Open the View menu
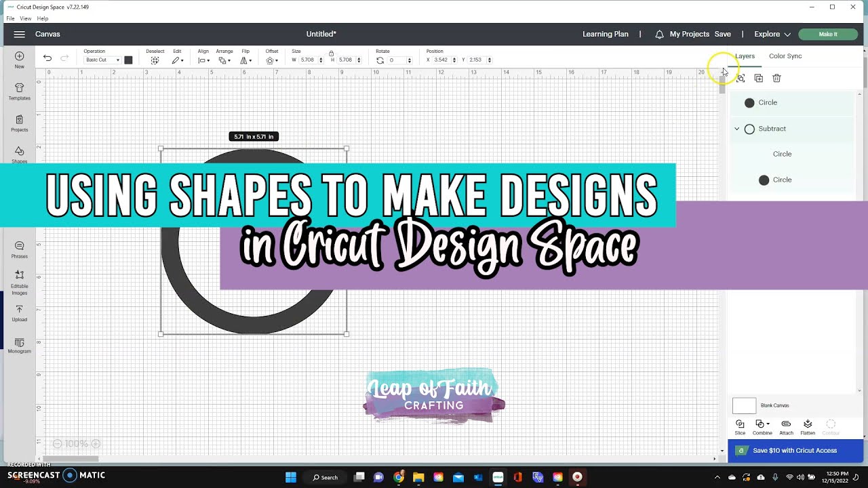The width and height of the screenshot is (868, 488). pyautogui.click(x=26, y=18)
